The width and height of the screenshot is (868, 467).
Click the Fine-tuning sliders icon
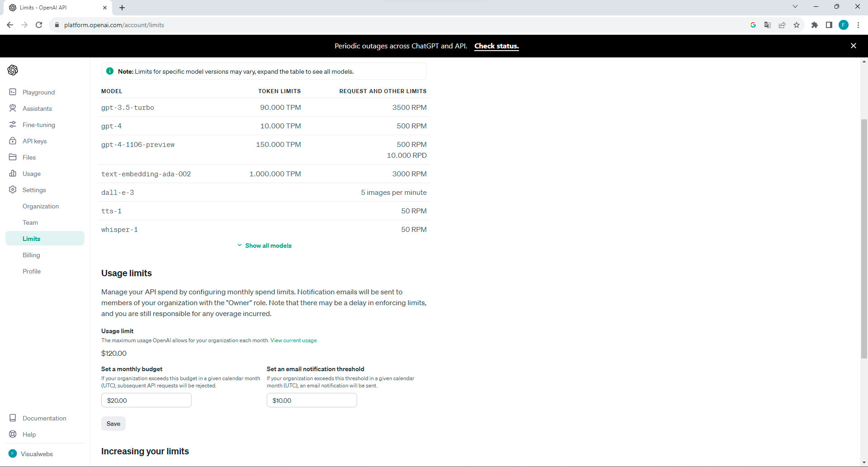tap(13, 124)
